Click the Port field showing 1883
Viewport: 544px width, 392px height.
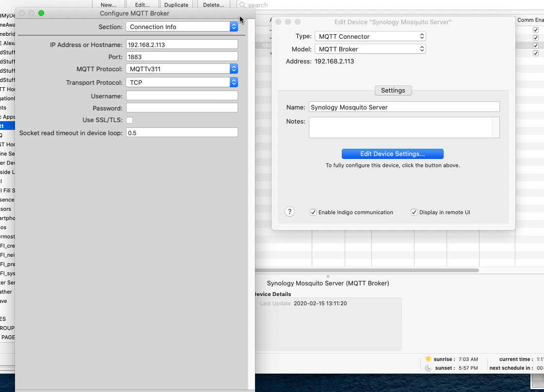pos(182,57)
